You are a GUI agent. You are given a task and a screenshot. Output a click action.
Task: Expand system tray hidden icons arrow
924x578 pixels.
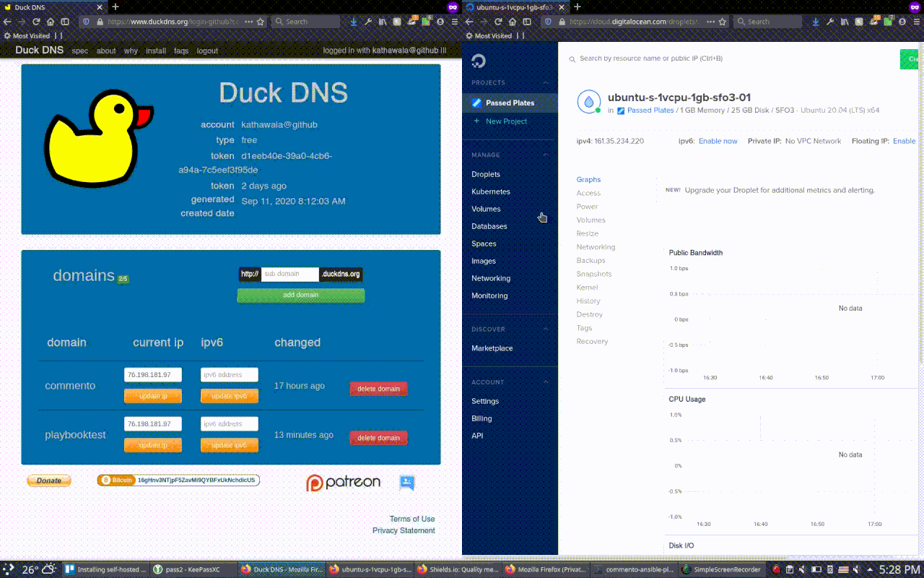(x=870, y=569)
